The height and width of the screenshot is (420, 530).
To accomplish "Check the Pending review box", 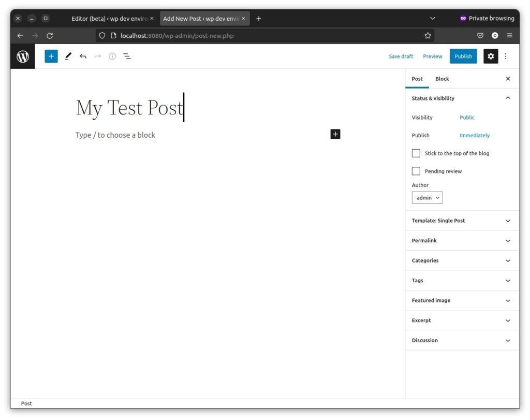I will pos(416,171).
